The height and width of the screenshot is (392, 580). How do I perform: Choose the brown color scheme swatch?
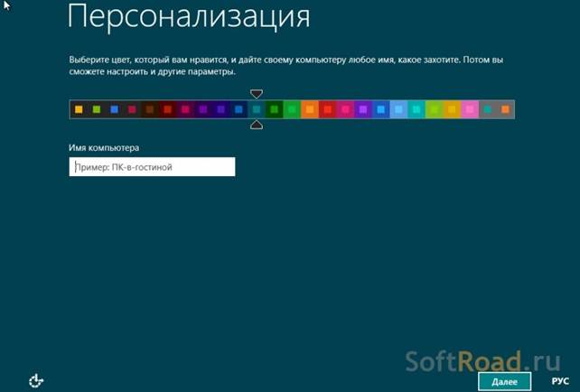pyautogui.click(x=150, y=109)
